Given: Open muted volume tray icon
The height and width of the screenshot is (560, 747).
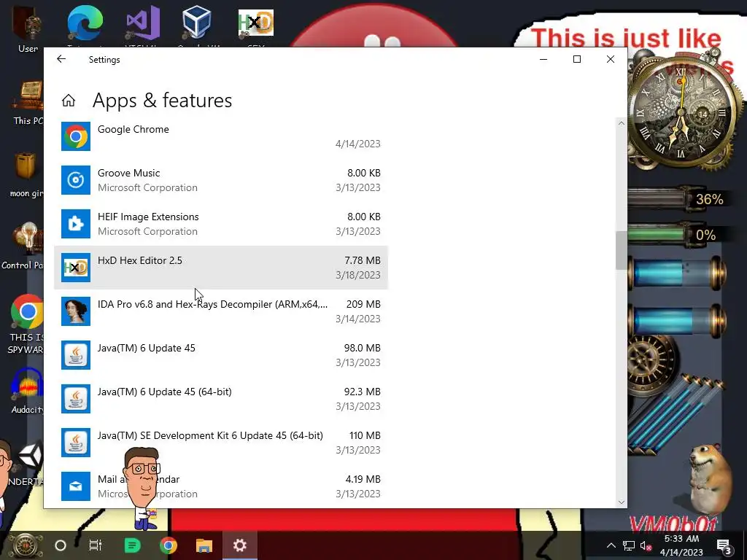Looking at the screenshot, I should point(646,546).
